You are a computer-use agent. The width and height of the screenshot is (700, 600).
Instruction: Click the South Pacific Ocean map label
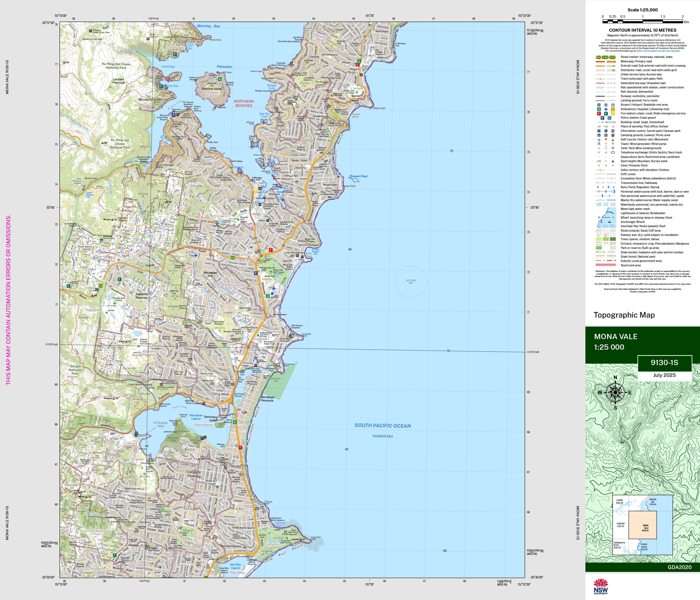pyautogui.click(x=382, y=426)
